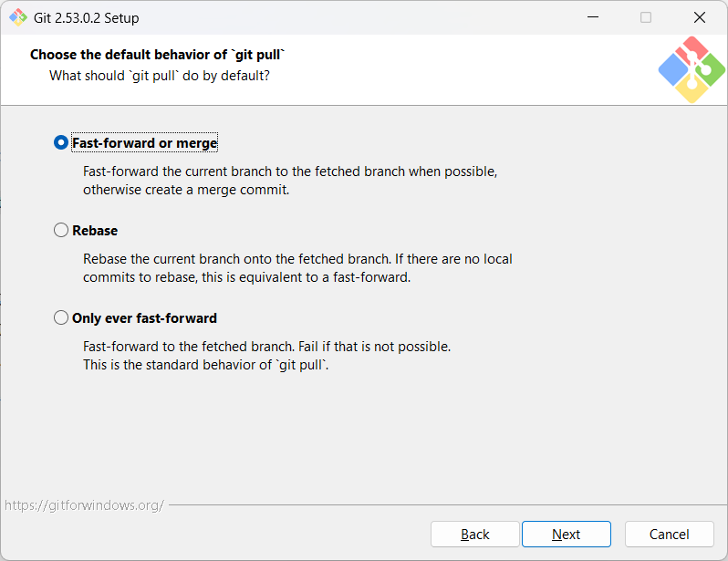Close the Git Setup window

point(699,17)
